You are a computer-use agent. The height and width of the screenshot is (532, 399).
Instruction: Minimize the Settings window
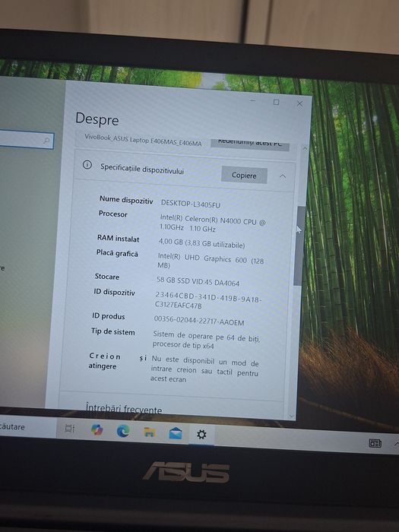click(253, 101)
